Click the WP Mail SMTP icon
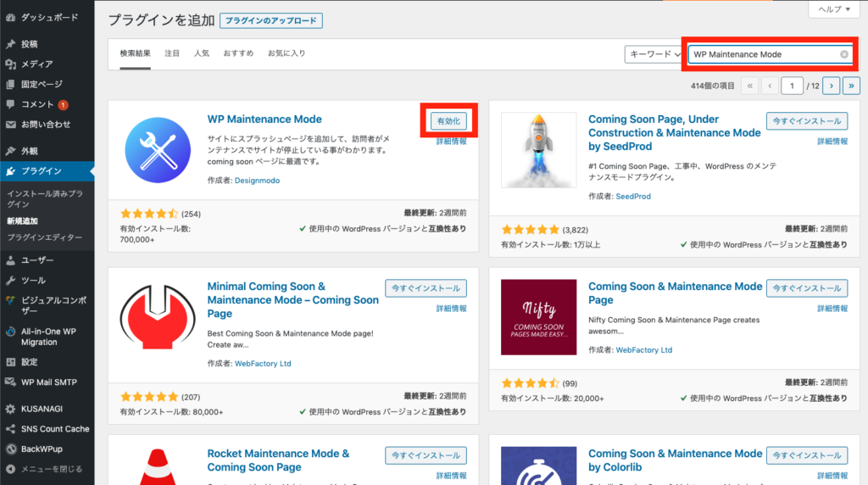 10,382
